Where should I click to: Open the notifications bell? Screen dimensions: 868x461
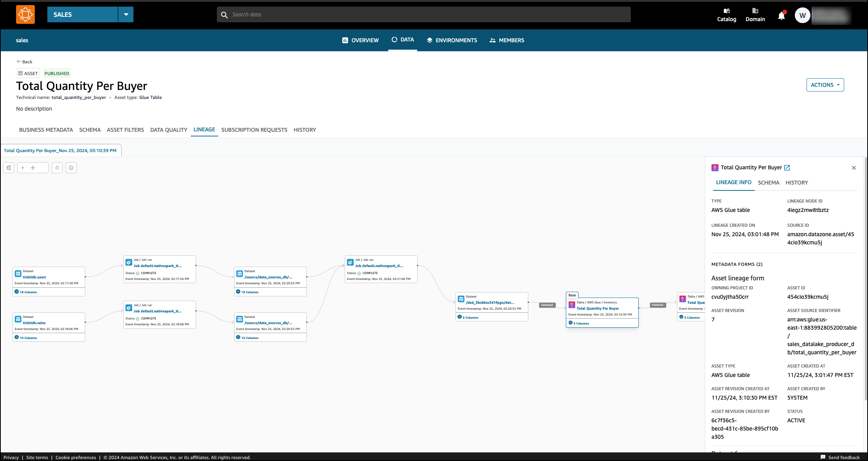(x=781, y=16)
